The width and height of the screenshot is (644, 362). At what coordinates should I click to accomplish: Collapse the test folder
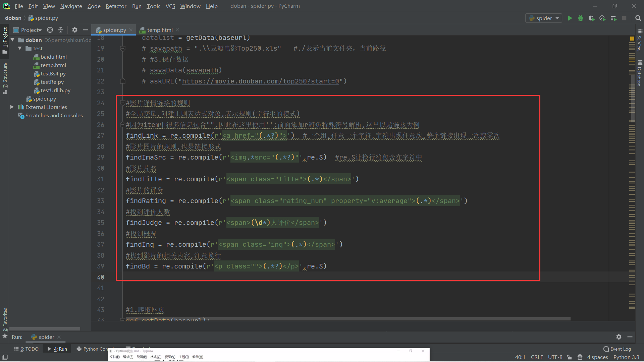pos(20,48)
